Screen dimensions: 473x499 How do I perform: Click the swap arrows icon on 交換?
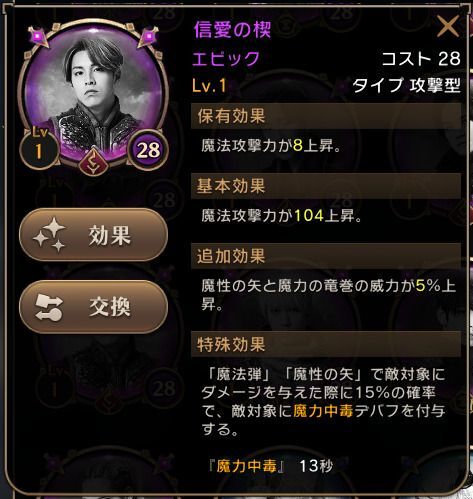coord(49,307)
